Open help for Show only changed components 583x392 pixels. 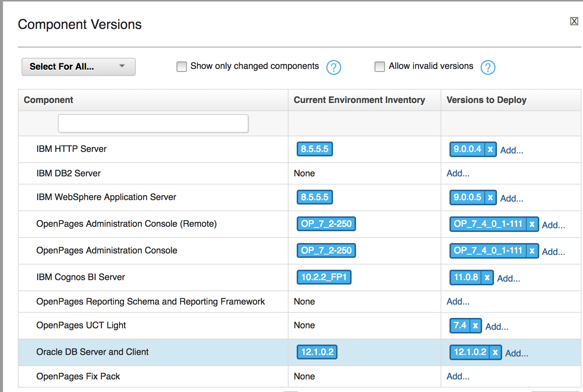click(333, 67)
